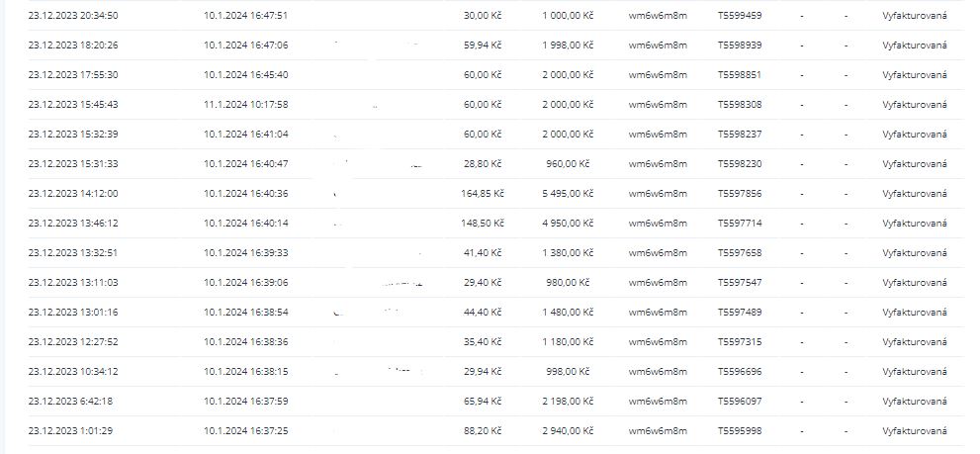Open transaction T5597714 details
980x454 pixels.
point(740,224)
